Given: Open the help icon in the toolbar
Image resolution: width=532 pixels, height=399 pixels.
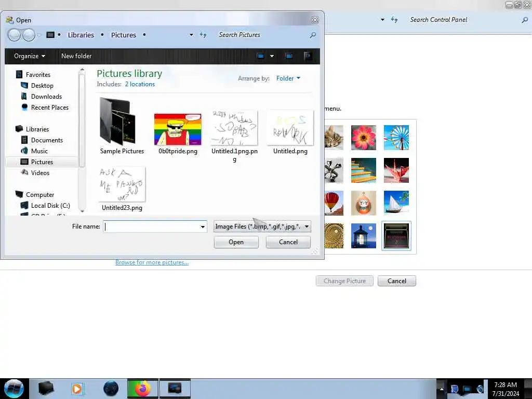Looking at the screenshot, I should pyautogui.click(x=308, y=56).
